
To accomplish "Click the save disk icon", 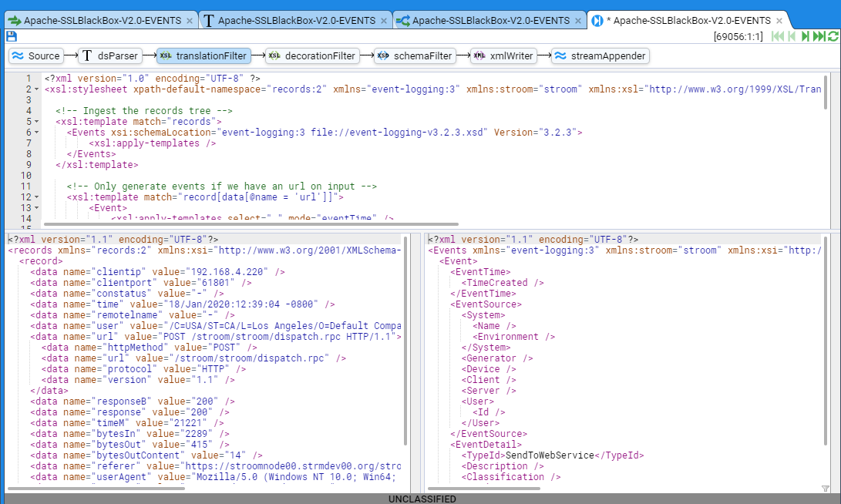I will point(11,36).
